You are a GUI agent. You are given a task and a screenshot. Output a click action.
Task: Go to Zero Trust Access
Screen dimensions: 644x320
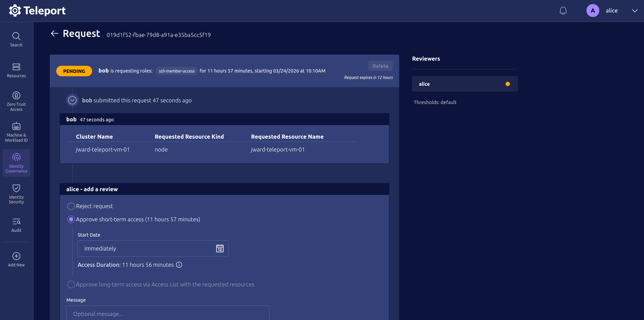click(16, 101)
